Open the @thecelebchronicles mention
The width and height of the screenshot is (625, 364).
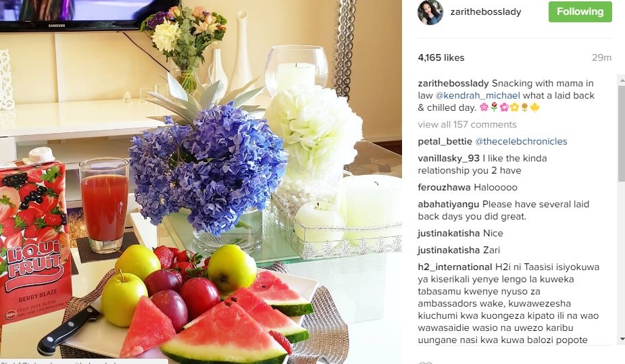521,141
